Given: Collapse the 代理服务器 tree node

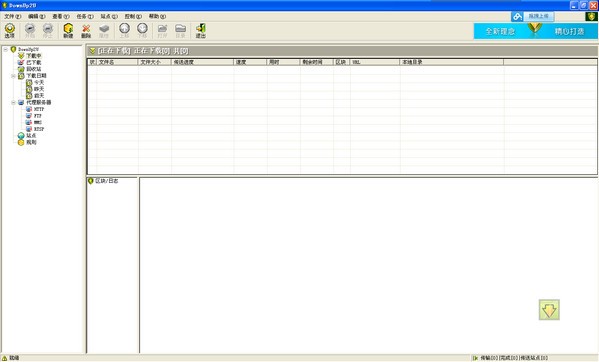Looking at the screenshot, I should [x=13, y=103].
